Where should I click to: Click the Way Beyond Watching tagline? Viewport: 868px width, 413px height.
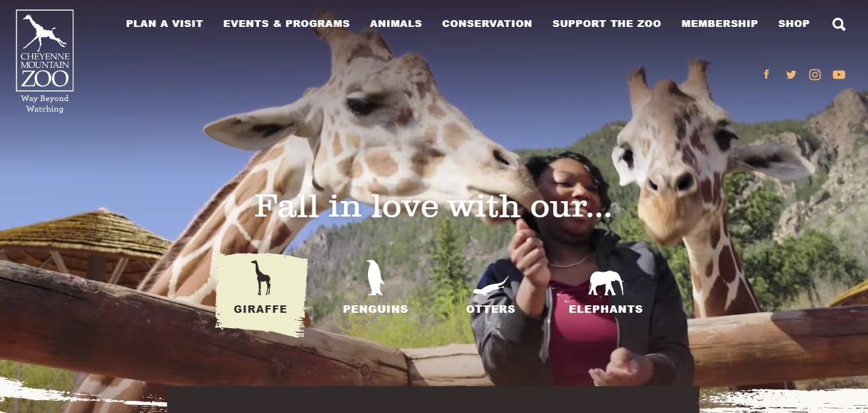coord(44,104)
